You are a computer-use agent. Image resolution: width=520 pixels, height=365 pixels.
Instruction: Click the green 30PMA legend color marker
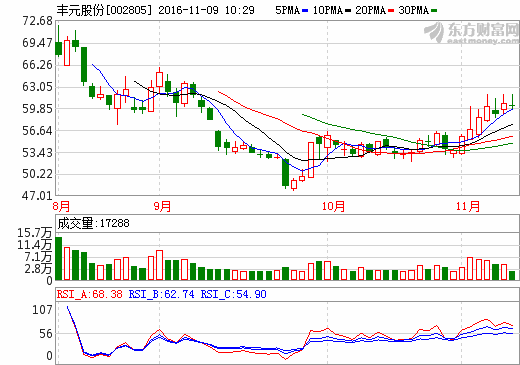[434, 11]
